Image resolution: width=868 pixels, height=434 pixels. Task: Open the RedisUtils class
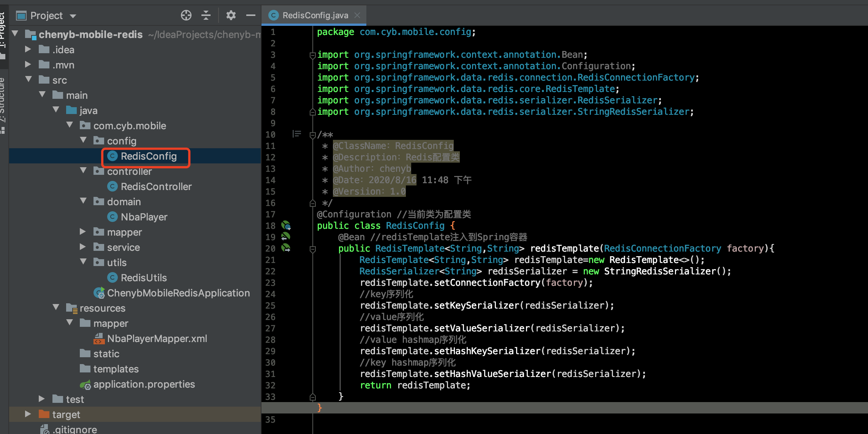click(x=144, y=278)
